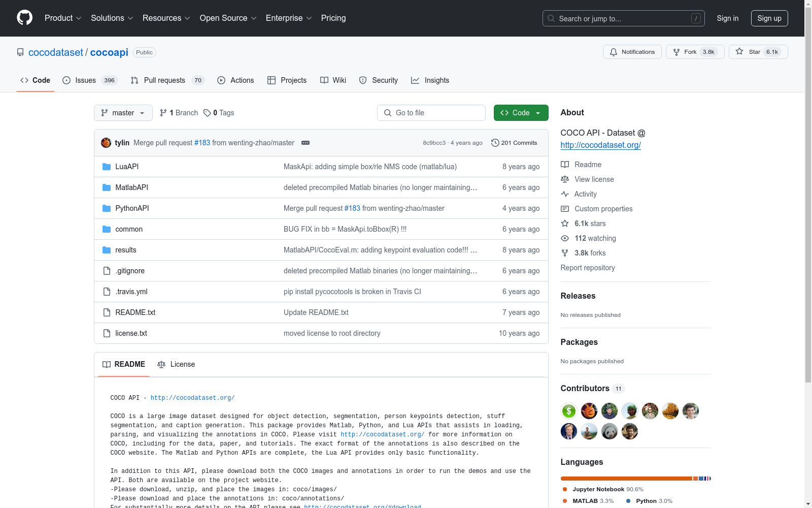The height and width of the screenshot is (508, 812).
Task: Expand the Open Source menu
Action: pos(228,18)
